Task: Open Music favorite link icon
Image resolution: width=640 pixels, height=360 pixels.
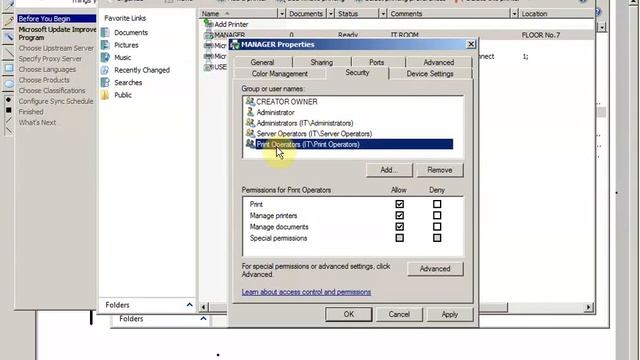Action: pyautogui.click(x=105, y=57)
